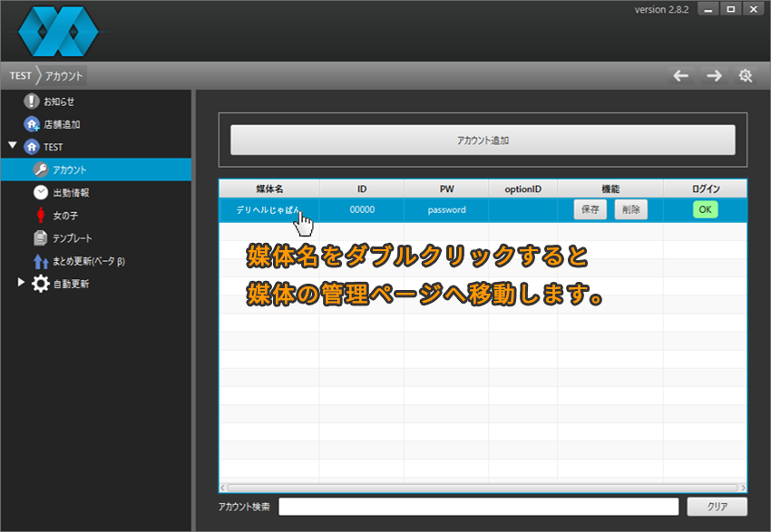
Task: Open settings via top-right gear icon
Action: pos(746,75)
